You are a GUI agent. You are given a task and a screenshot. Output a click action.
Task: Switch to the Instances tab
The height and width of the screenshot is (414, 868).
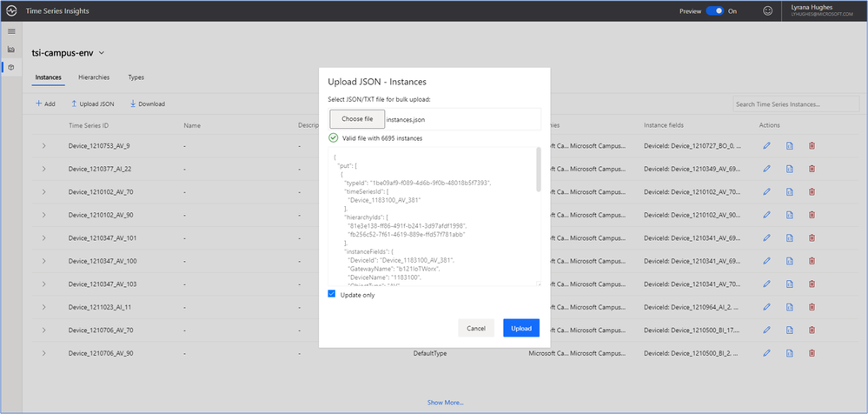[x=48, y=77]
